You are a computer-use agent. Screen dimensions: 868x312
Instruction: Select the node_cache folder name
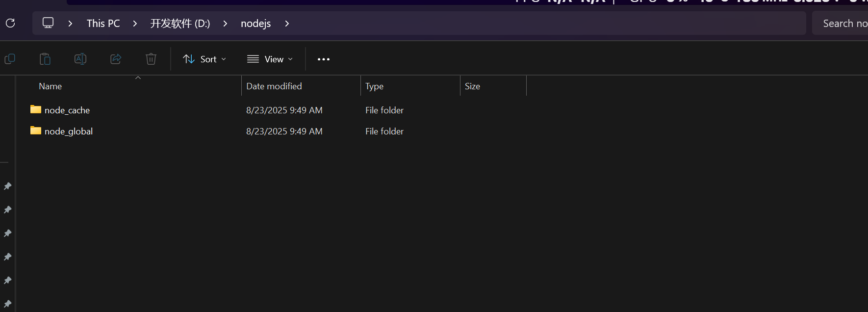pos(67,110)
